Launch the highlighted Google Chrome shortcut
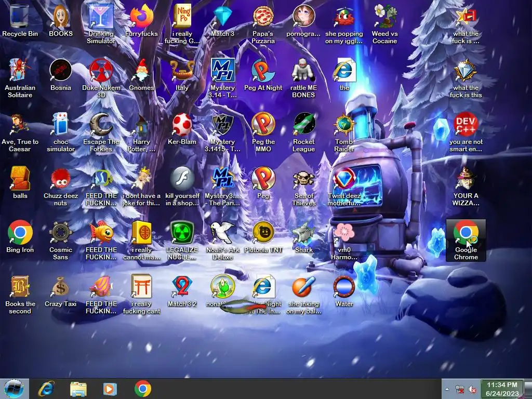The image size is (532, 399). click(x=465, y=240)
